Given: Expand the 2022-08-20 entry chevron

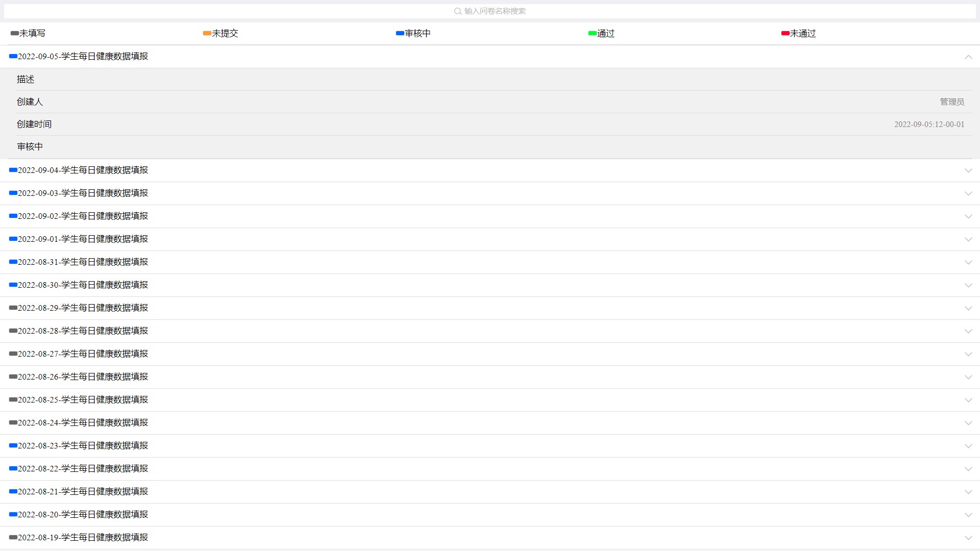Looking at the screenshot, I should pyautogui.click(x=968, y=515).
